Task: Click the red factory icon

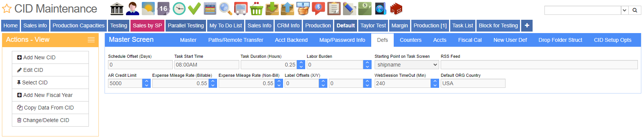Action: point(396,9)
